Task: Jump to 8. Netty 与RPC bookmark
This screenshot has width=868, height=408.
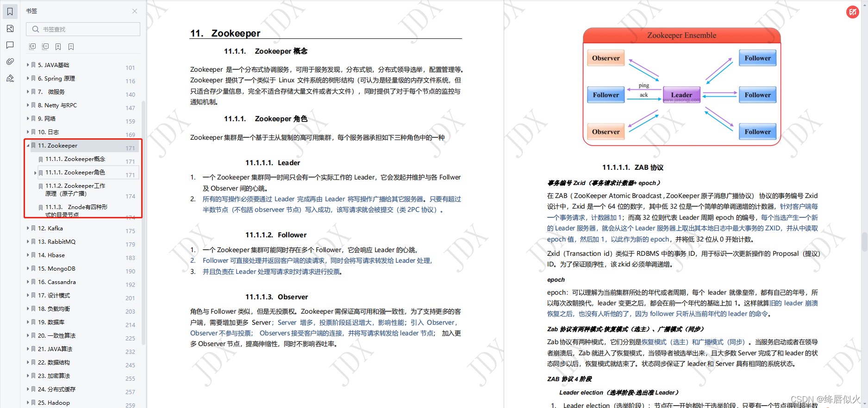Action: coord(57,105)
